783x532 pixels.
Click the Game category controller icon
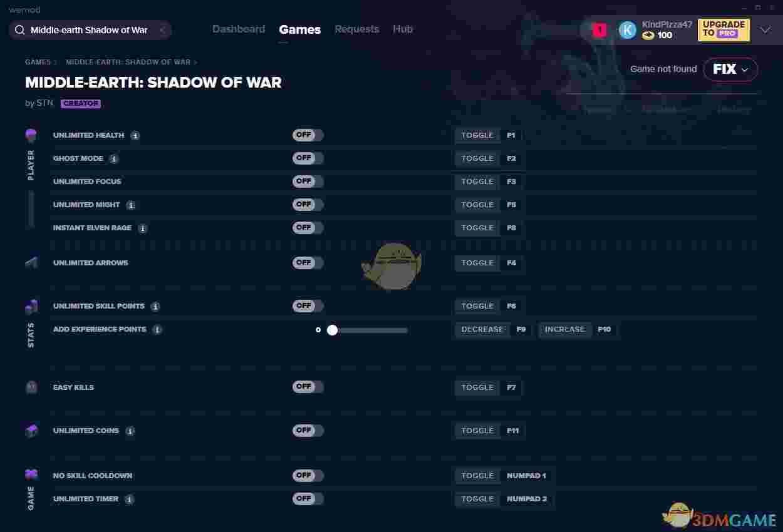pos(31,474)
